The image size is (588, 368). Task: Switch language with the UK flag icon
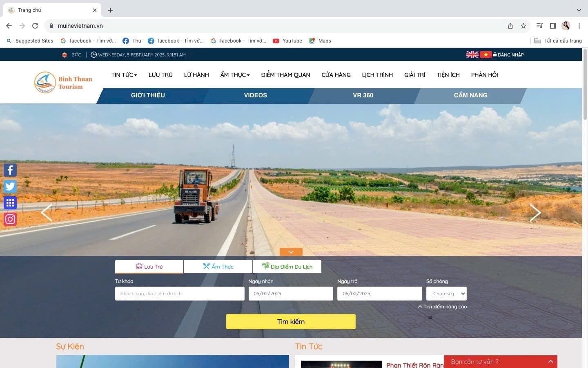click(472, 55)
